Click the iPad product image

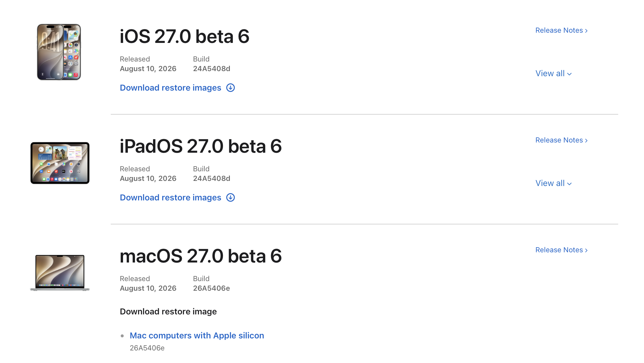[60, 163]
